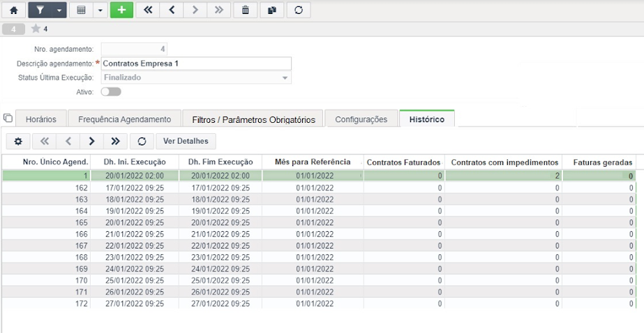Go to previous record in top toolbar
This screenshot has width=644, height=333.
[x=172, y=10]
